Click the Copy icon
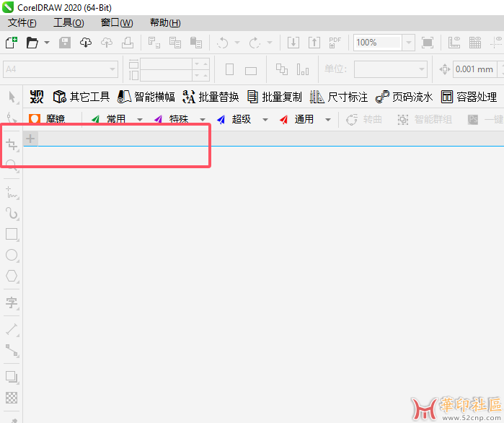This screenshot has height=423, width=504. click(x=175, y=43)
